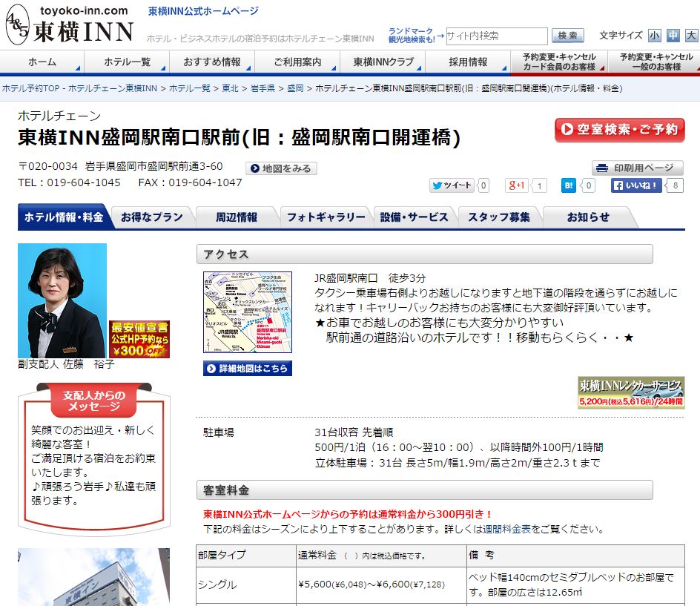Click the Google +1 share button
Screen dimensions: 700x606
tap(517, 185)
